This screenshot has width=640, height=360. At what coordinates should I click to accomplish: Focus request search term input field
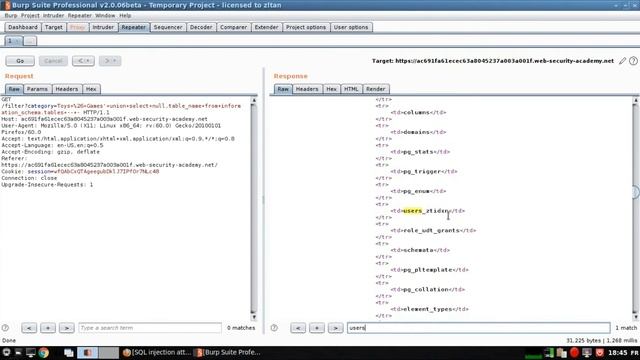click(150, 328)
